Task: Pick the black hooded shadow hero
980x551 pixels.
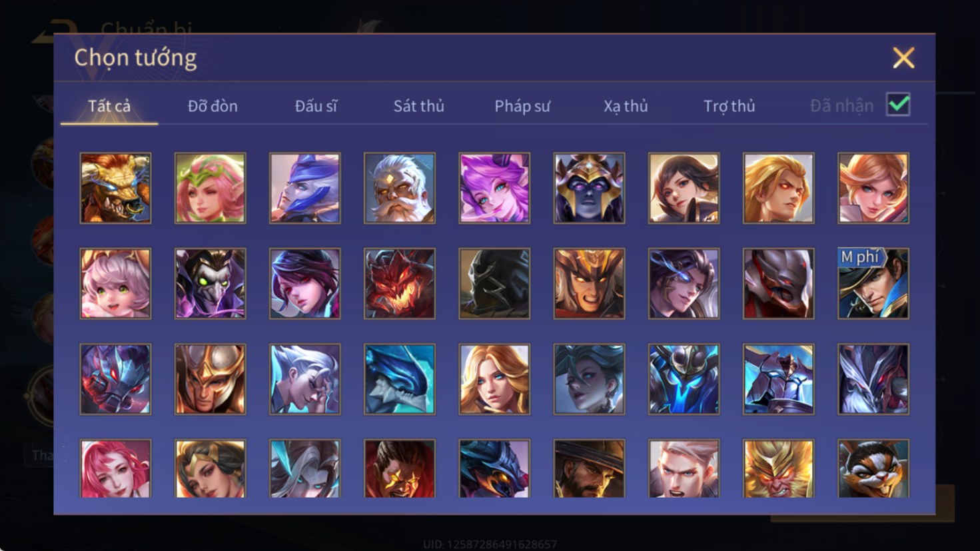Action: pyautogui.click(x=494, y=284)
